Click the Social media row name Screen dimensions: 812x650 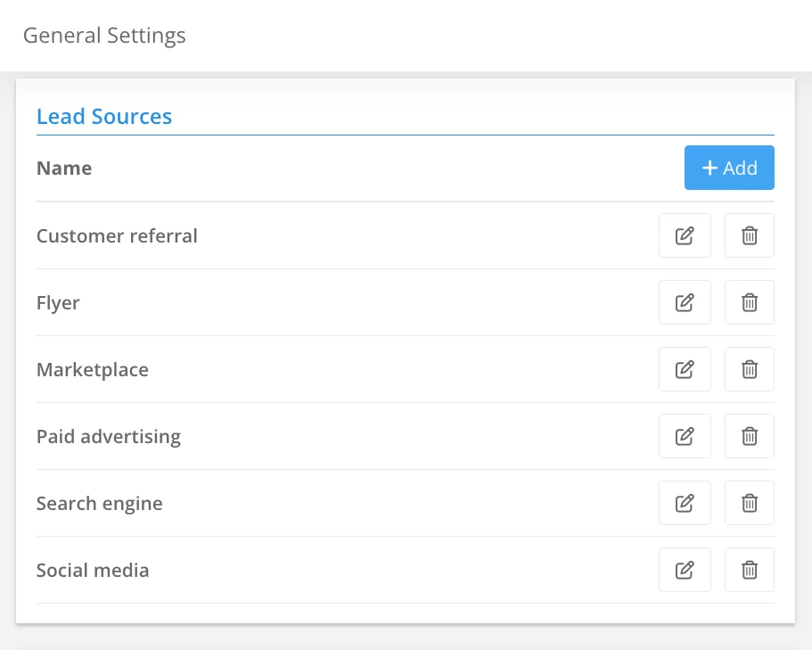(93, 571)
